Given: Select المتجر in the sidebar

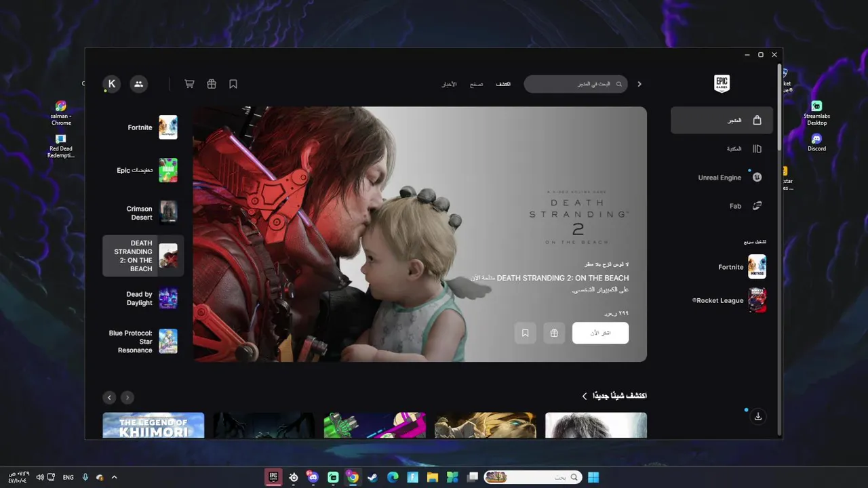Looking at the screenshot, I should [x=722, y=120].
